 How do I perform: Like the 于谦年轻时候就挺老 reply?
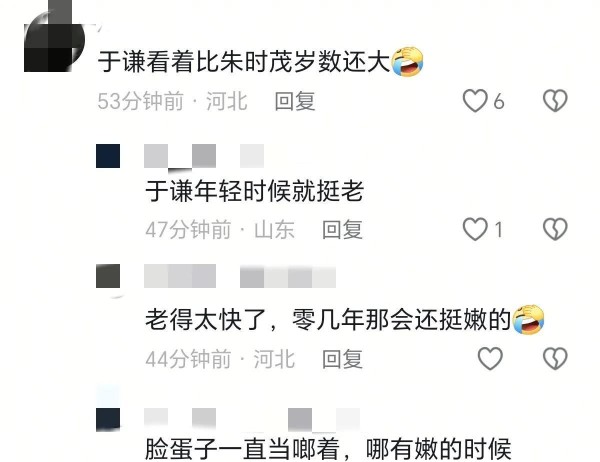pos(475,229)
